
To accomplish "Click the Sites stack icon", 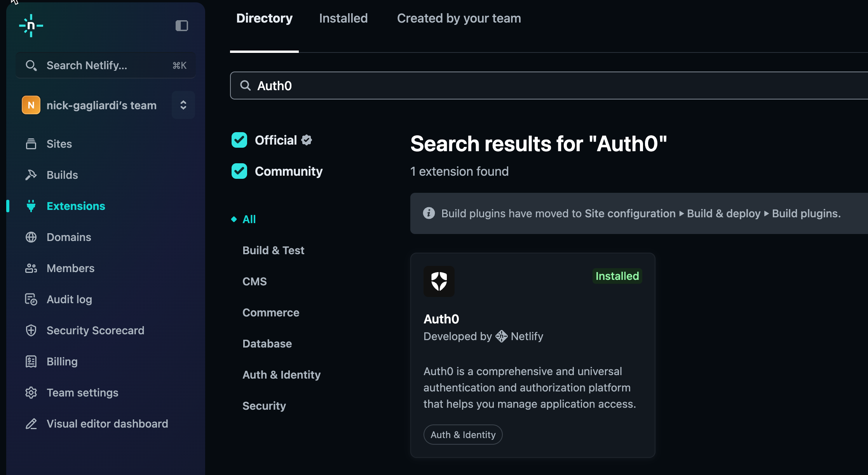I will pos(31,144).
